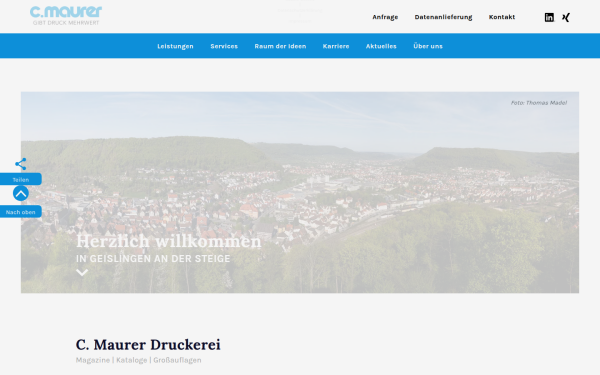Image resolution: width=600 pixels, height=375 pixels.
Task: Open the Xing profile icon
Action: tap(566, 17)
